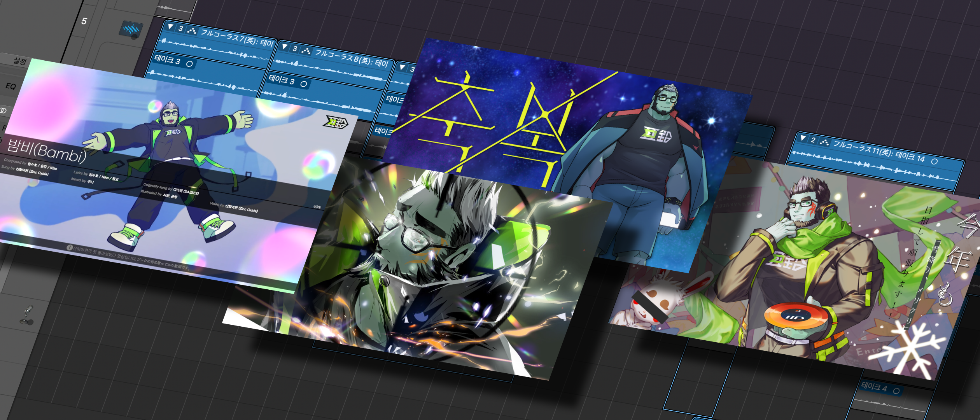Toggle the circle next to 테이크 3 under フルコーラス8
Screen dimensions: 980x420
pos(304,84)
